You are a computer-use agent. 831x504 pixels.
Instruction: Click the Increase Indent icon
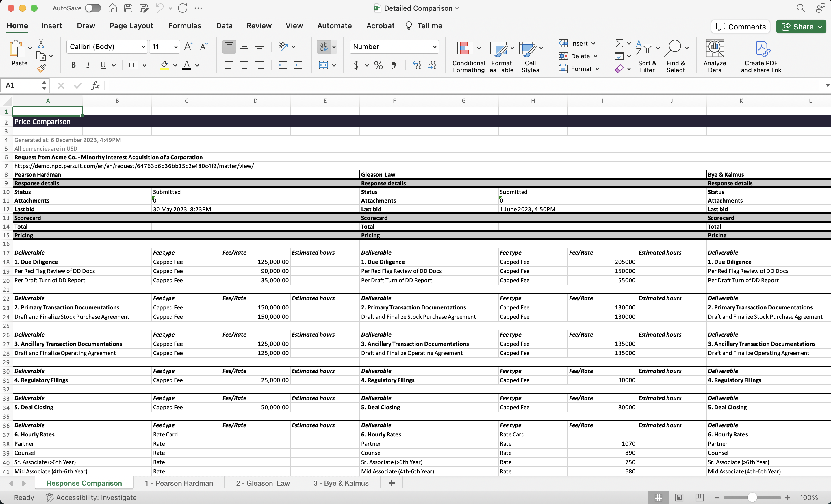[298, 65]
